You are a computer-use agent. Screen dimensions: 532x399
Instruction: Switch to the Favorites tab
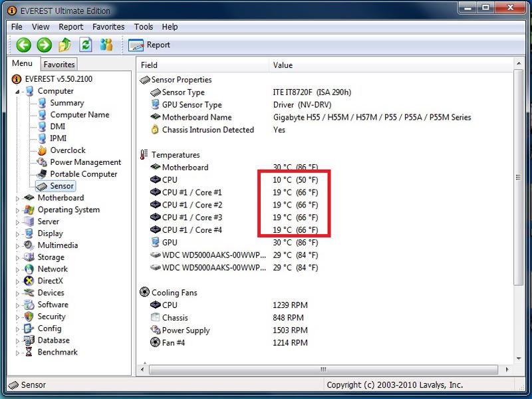(x=59, y=64)
